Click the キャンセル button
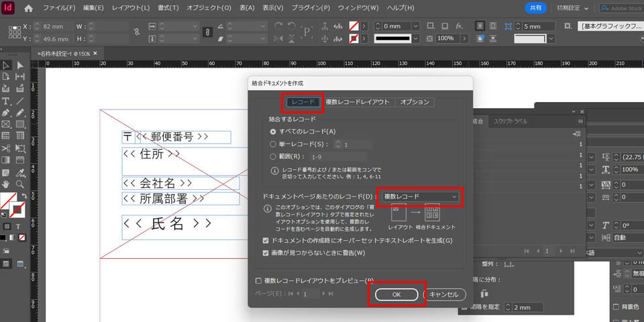 (444, 294)
